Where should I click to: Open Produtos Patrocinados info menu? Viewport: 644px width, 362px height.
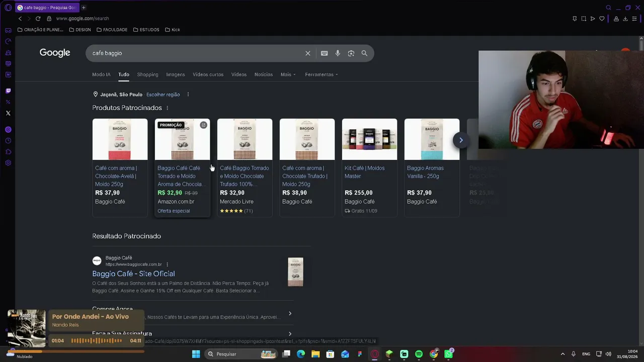click(x=168, y=108)
